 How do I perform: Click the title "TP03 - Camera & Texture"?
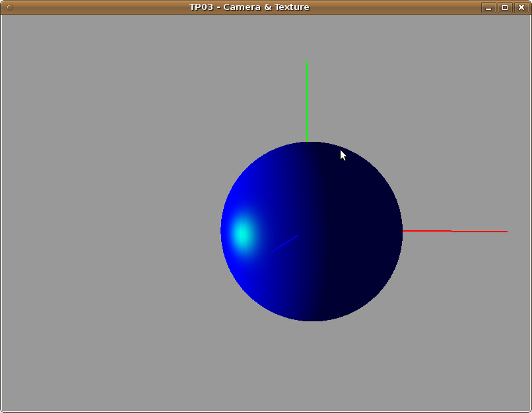249,7
